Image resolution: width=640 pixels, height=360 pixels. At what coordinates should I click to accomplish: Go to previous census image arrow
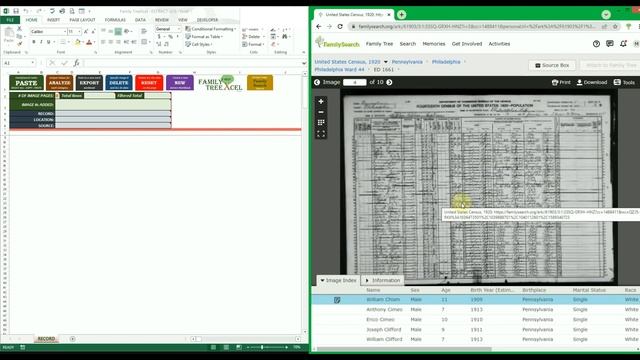(x=317, y=82)
